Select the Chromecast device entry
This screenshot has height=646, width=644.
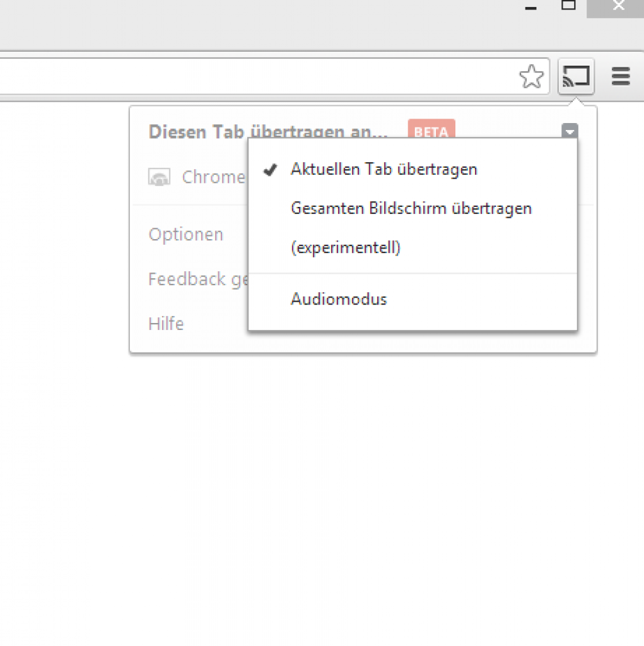coord(197,177)
